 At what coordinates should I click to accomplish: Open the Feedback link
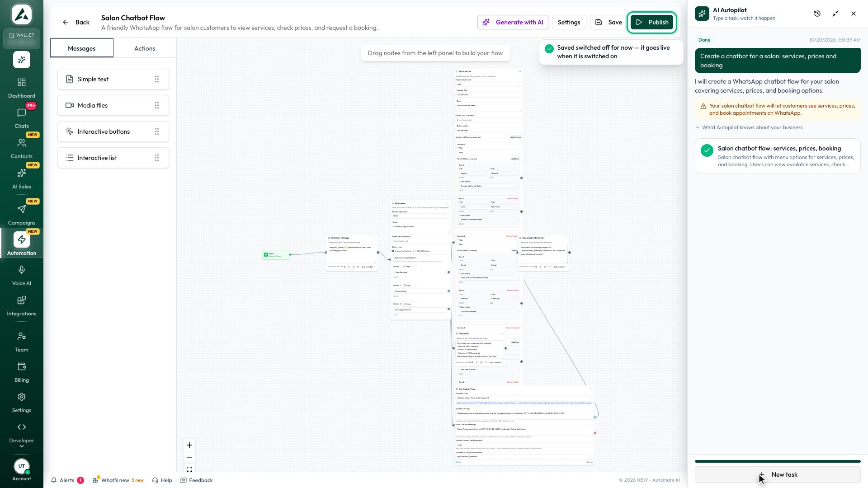[197, 480]
